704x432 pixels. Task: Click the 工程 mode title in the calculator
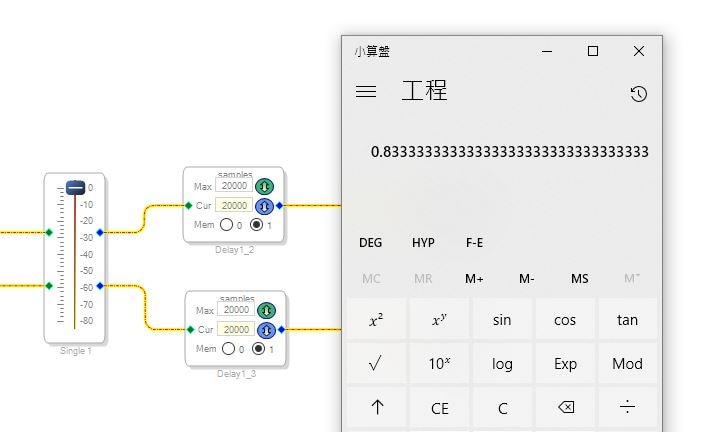coord(424,90)
